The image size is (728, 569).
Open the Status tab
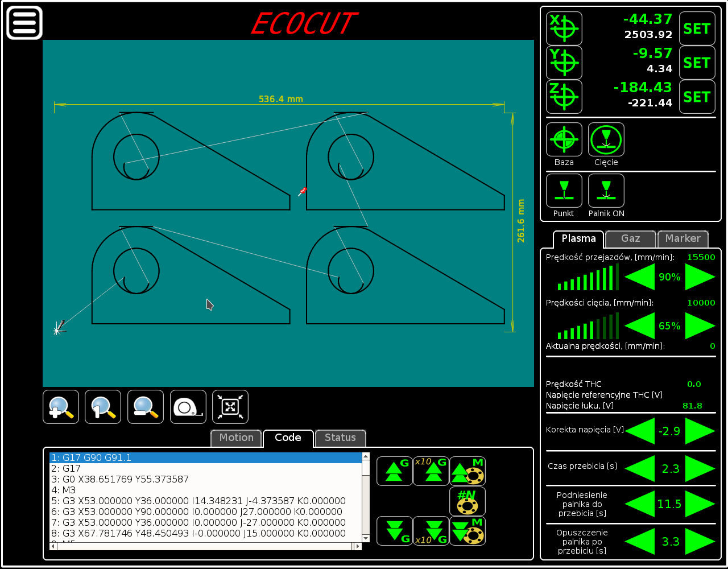340,438
